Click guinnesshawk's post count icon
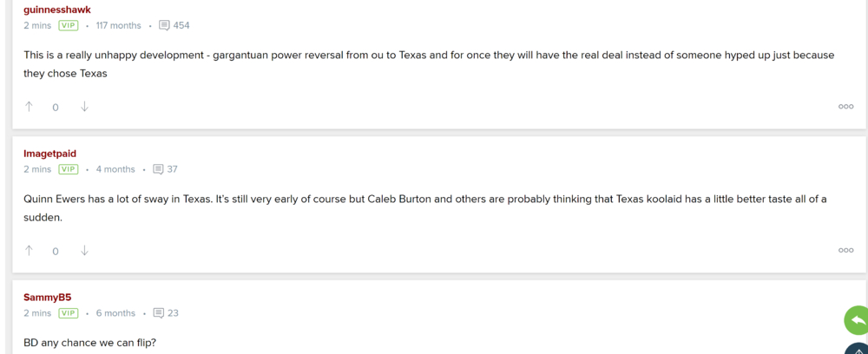 point(164,26)
